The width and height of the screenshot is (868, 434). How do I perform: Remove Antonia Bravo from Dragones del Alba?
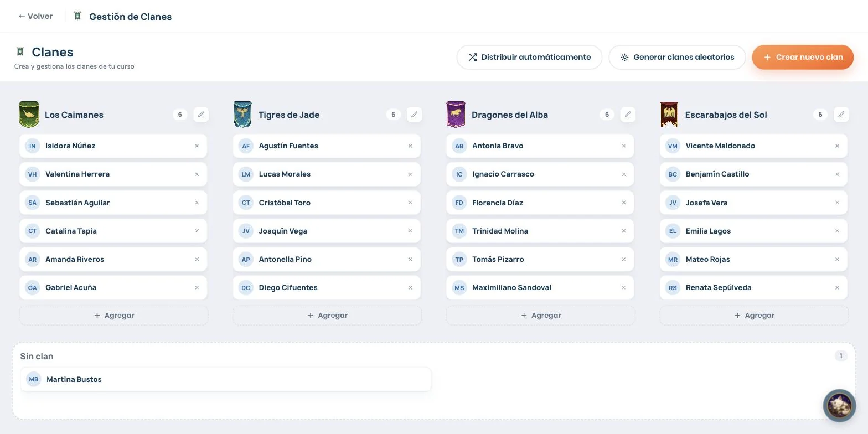tap(624, 146)
